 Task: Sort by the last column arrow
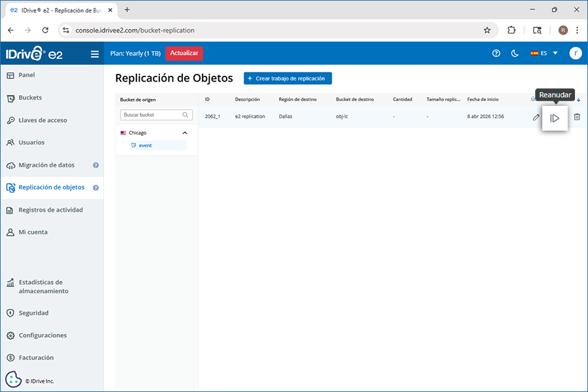click(578, 100)
